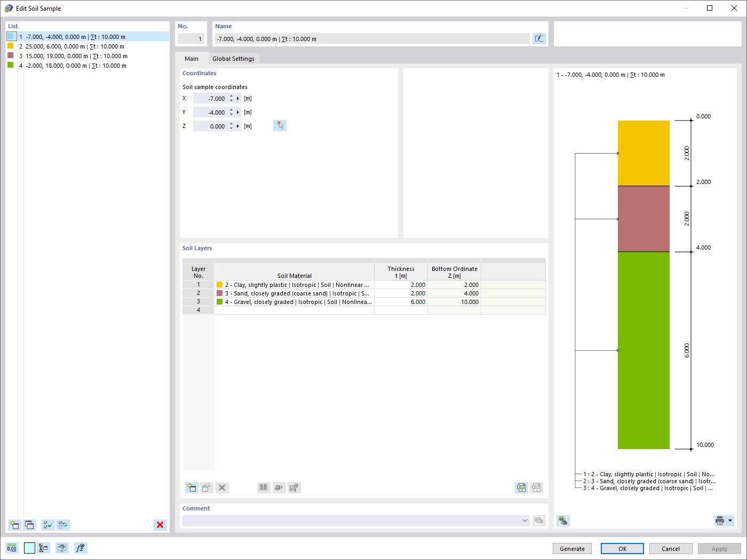Select the yellow Clay layer color swatch
747x560 pixels.
[219, 284]
